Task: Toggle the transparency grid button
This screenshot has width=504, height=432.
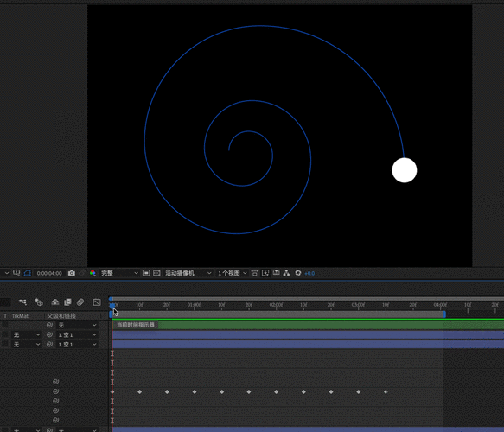Action: 156,273
